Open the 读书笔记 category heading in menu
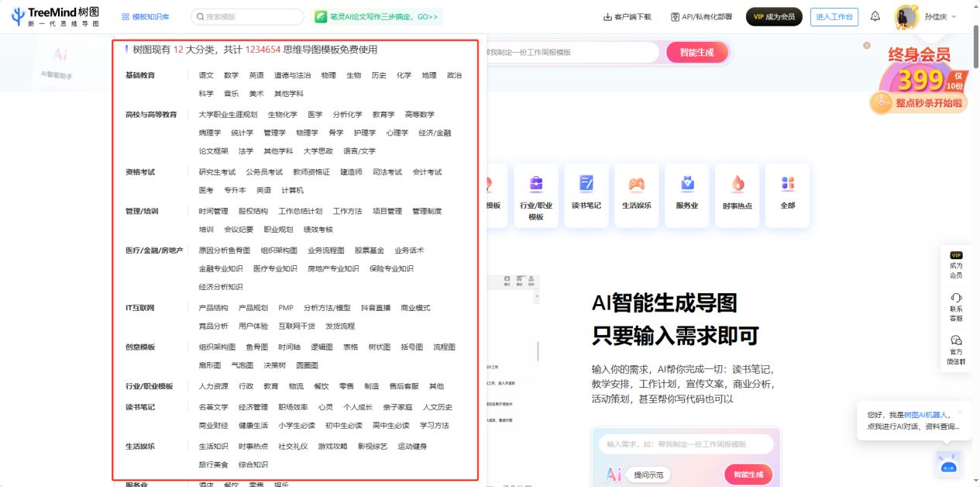The height and width of the screenshot is (487, 980). tap(140, 406)
